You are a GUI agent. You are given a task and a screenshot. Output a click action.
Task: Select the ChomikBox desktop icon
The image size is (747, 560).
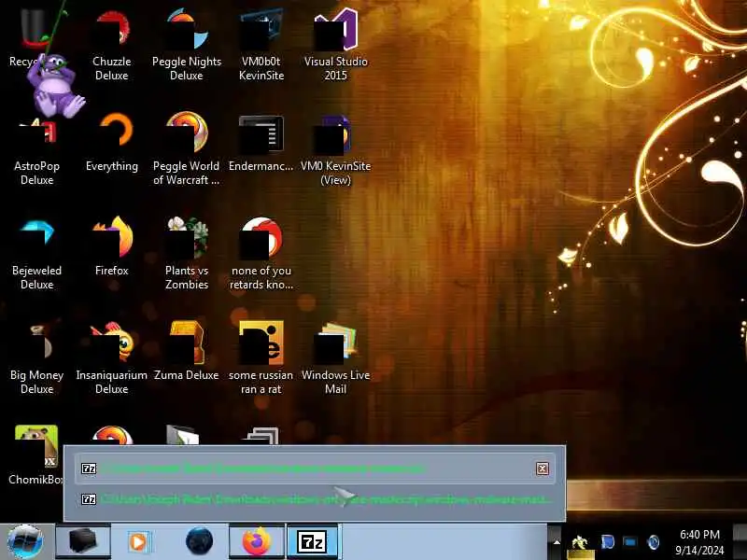coord(36,455)
